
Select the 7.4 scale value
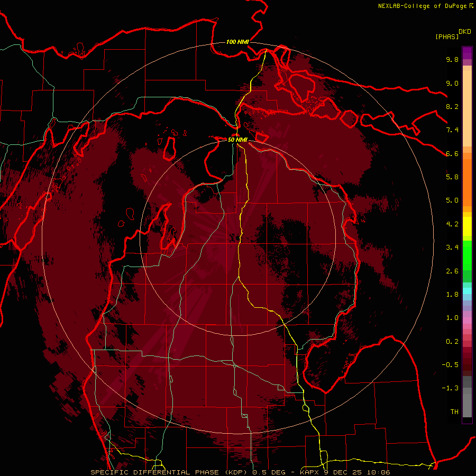(452, 130)
